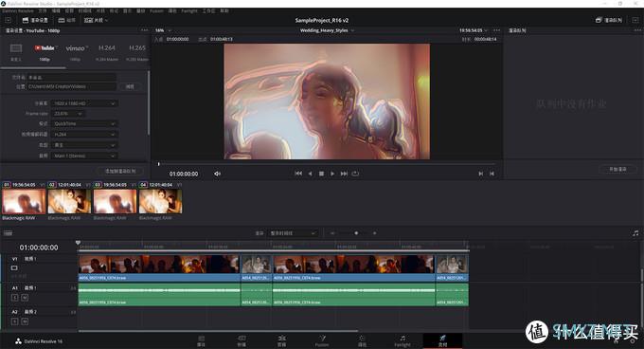The height and width of the screenshot is (349, 644).
Task: Select the Custom render preset icon
Action: (16, 48)
